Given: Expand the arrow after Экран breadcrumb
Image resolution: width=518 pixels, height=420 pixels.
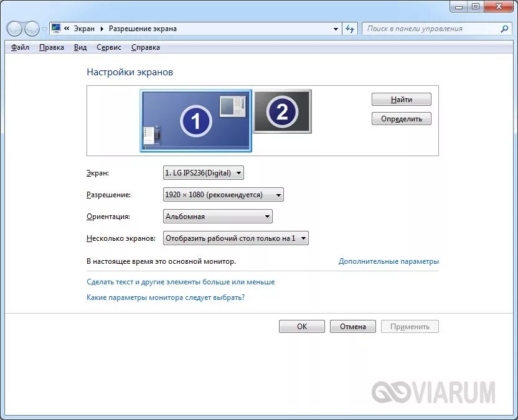Looking at the screenshot, I should point(101,29).
